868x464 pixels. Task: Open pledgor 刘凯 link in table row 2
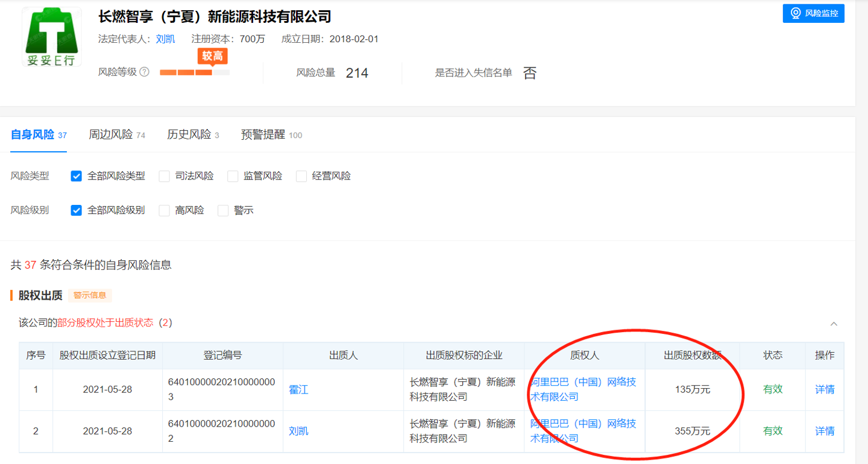pyautogui.click(x=298, y=431)
